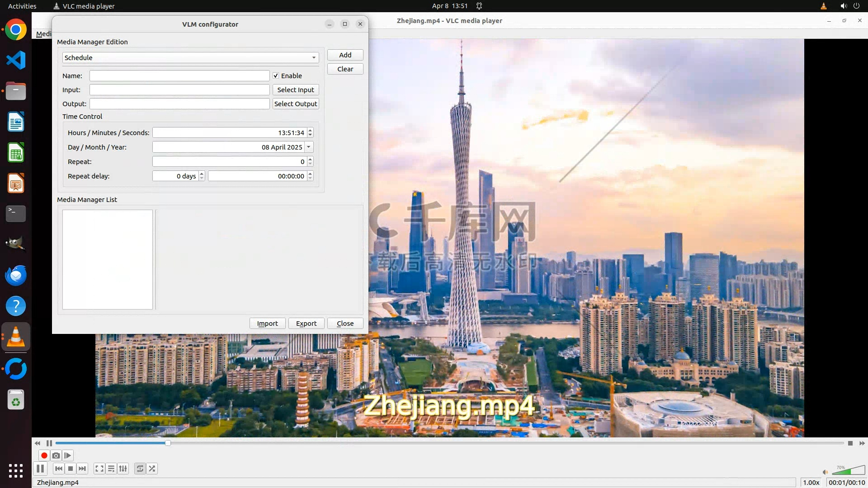The image size is (868, 488).
Task: Increase the Repeat count stepper
Action: (310, 159)
